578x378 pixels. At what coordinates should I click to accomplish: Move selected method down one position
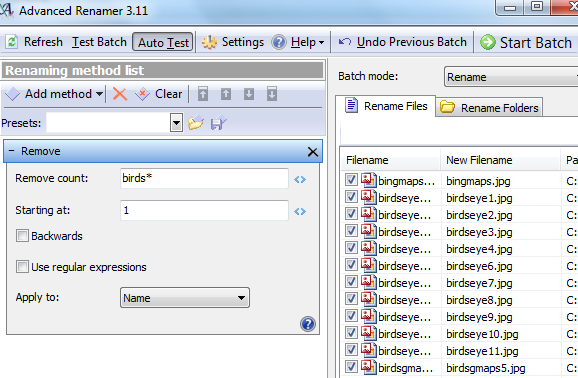pos(249,94)
